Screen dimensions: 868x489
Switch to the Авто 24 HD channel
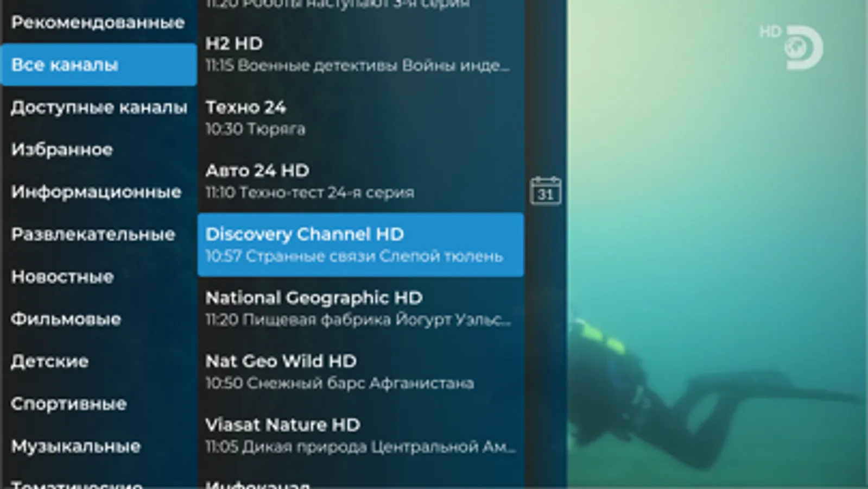[x=360, y=181]
